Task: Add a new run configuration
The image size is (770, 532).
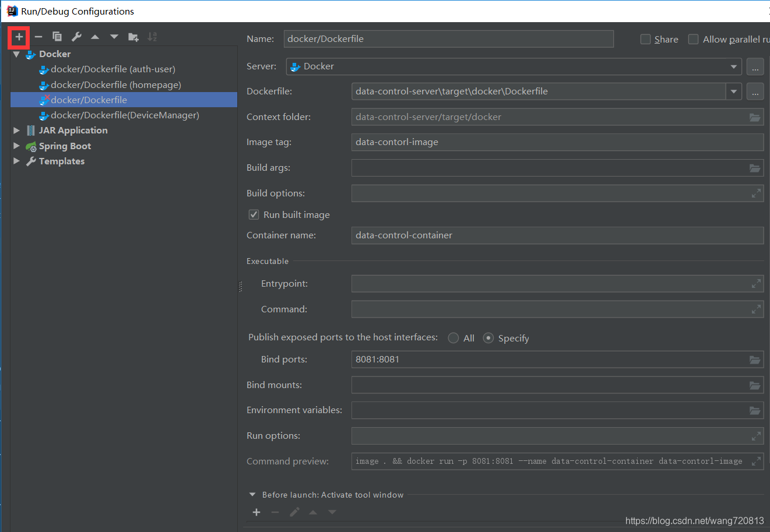Action: coord(19,37)
